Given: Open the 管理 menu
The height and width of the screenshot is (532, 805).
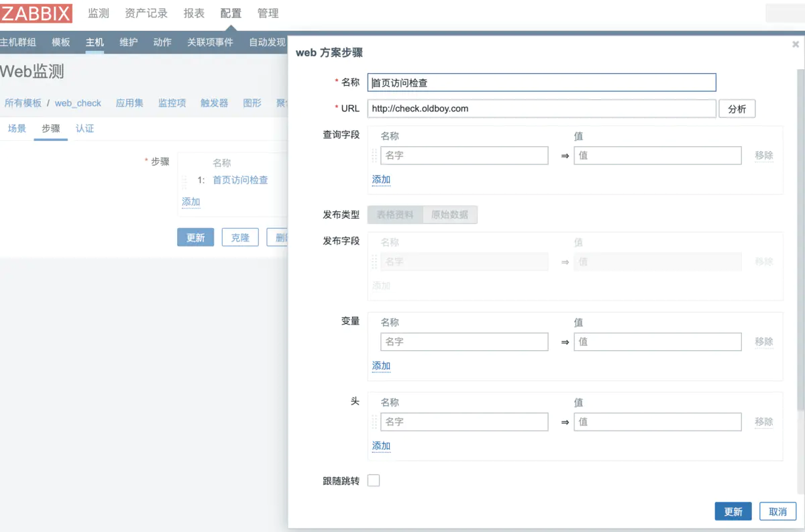Looking at the screenshot, I should click(268, 13).
